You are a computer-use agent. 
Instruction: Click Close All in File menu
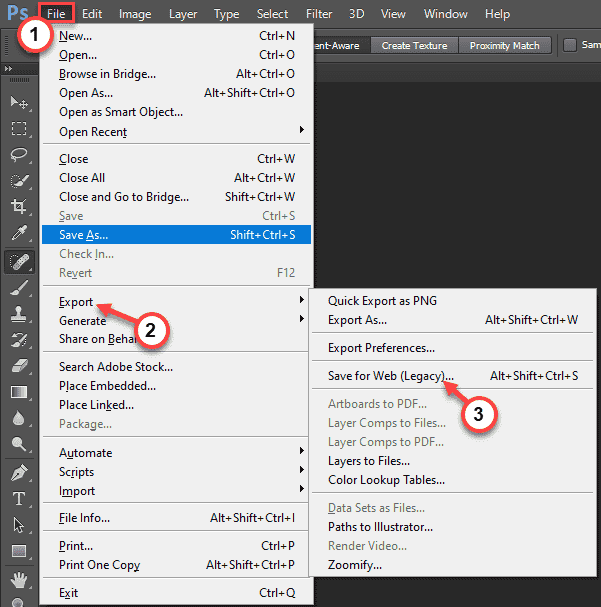pyautogui.click(x=176, y=178)
